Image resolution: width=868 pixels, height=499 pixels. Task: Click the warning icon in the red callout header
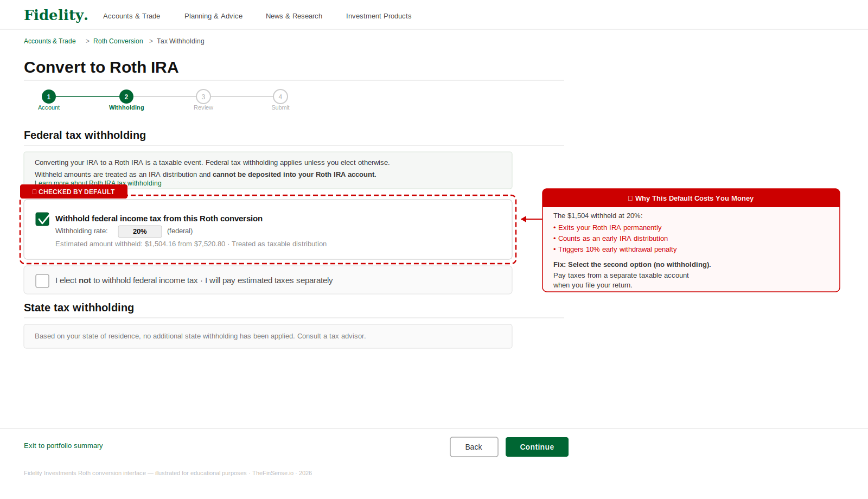pyautogui.click(x=629, y=198)
